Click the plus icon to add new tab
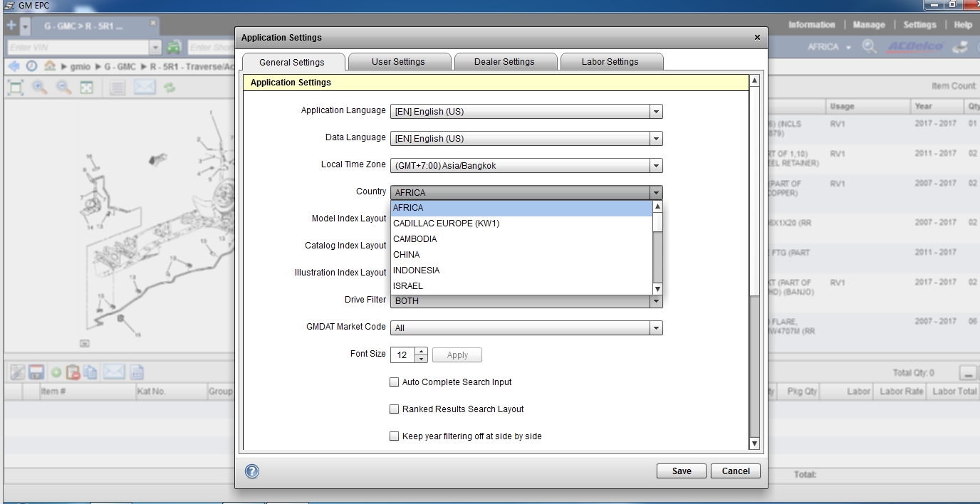The width and height of the screenshot is (980, 504). pyautogui.click(x=11, y=26)
